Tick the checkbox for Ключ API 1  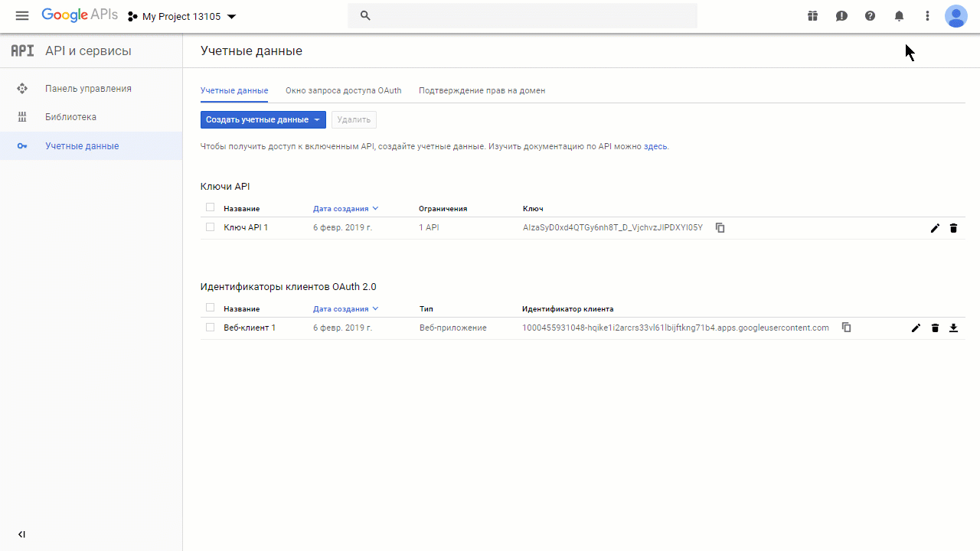coord(210,227)
